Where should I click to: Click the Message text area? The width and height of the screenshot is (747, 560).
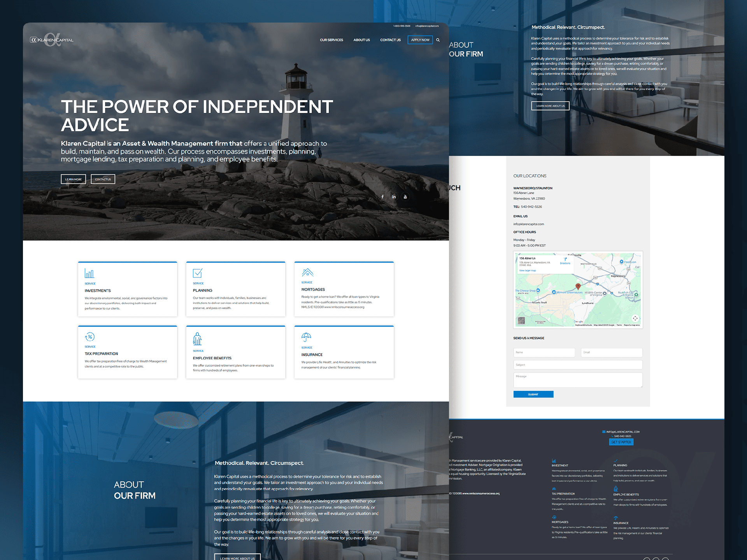578,380
